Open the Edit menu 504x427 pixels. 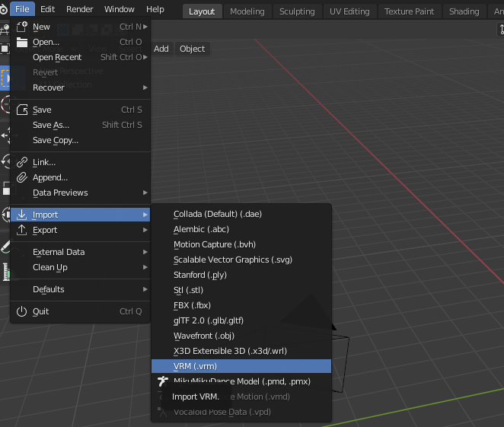pos(47,9)
